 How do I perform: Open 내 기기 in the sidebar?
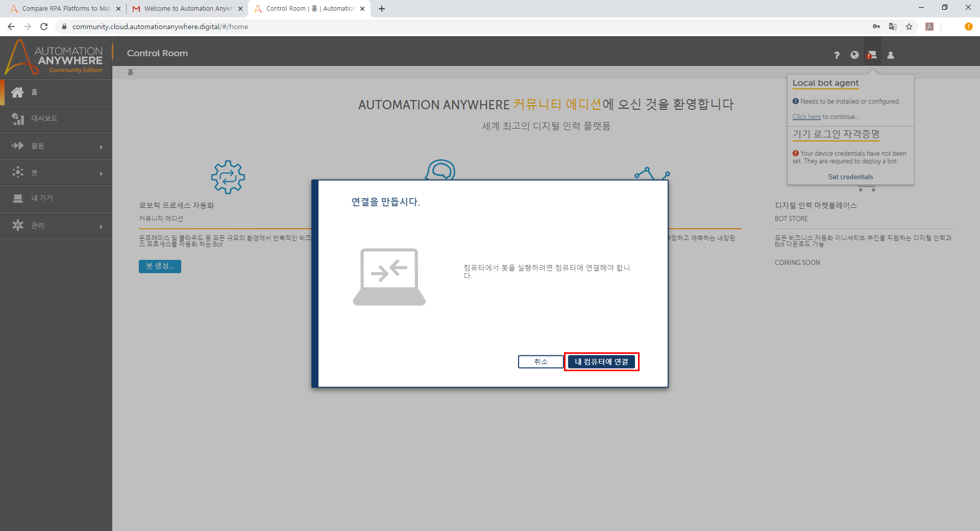(x=56, y=199)
